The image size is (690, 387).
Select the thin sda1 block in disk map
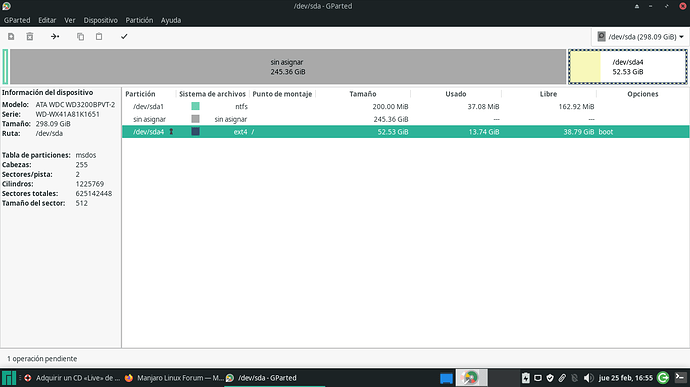click(x=5, y=66)
